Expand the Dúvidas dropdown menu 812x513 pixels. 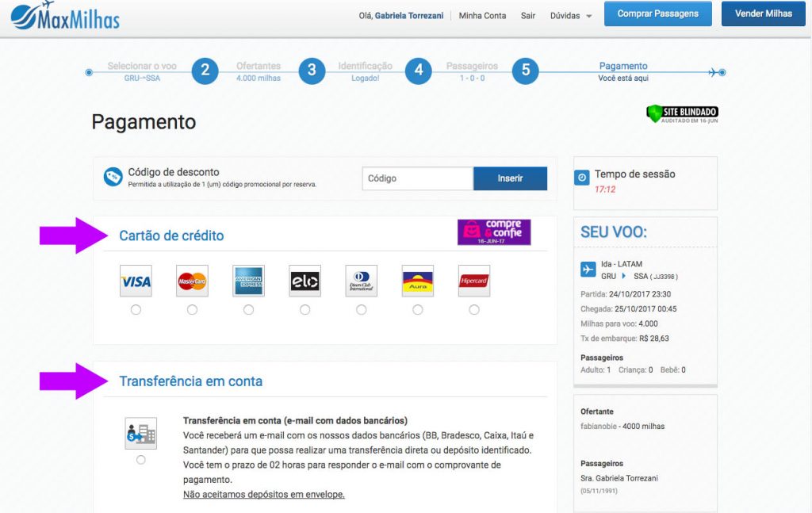[570, 16]
